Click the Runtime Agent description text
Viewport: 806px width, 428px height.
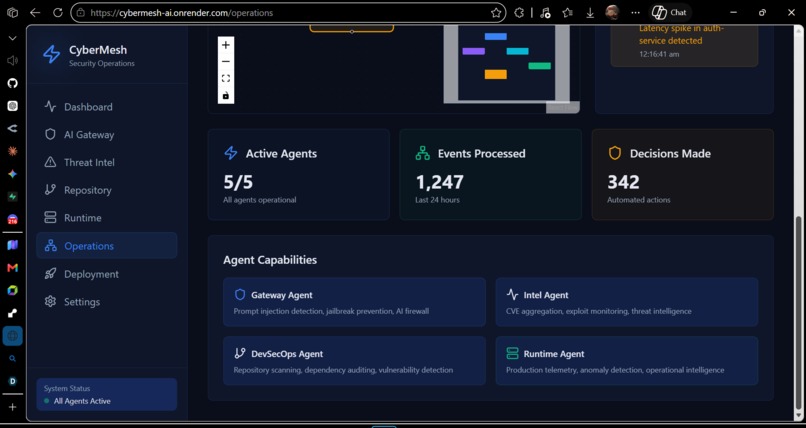coord(615,370)
